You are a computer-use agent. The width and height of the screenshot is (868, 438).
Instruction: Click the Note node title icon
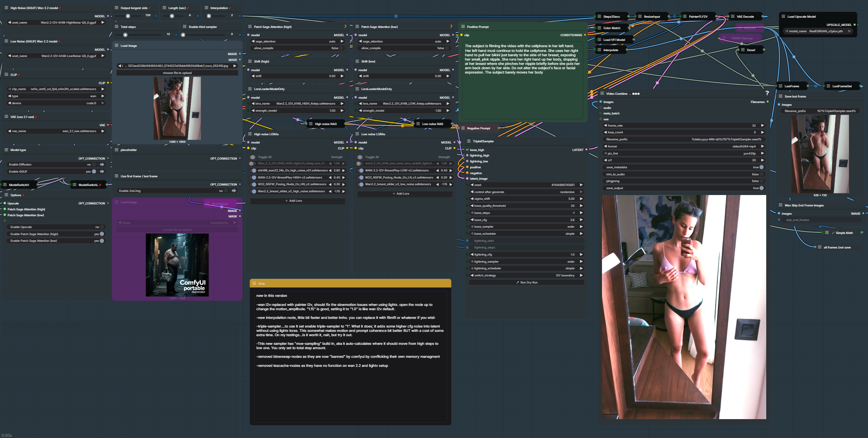click(x=255, y=283)
